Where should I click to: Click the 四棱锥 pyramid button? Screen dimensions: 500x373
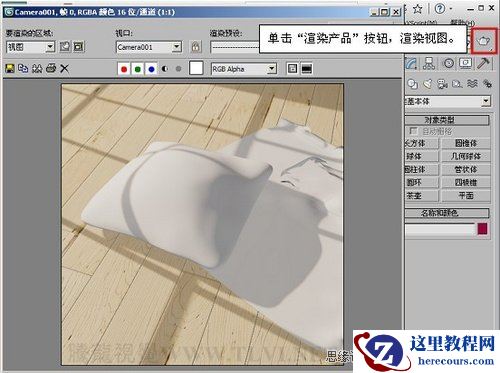pyautogui.click(x=466, y=182)
